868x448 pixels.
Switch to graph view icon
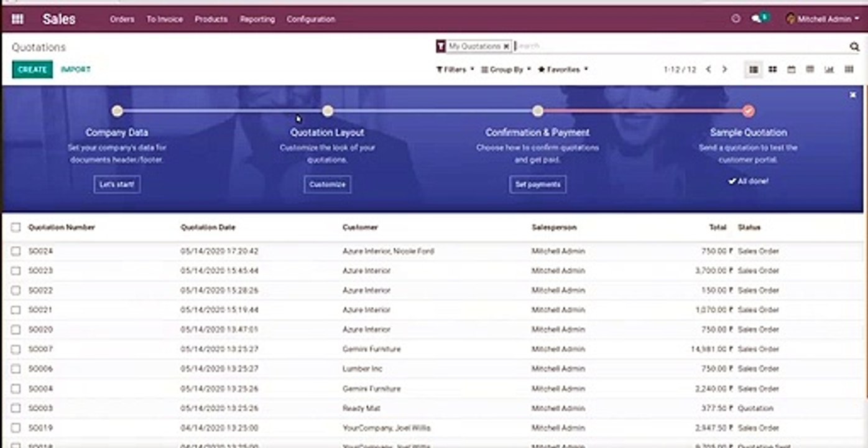829,70
